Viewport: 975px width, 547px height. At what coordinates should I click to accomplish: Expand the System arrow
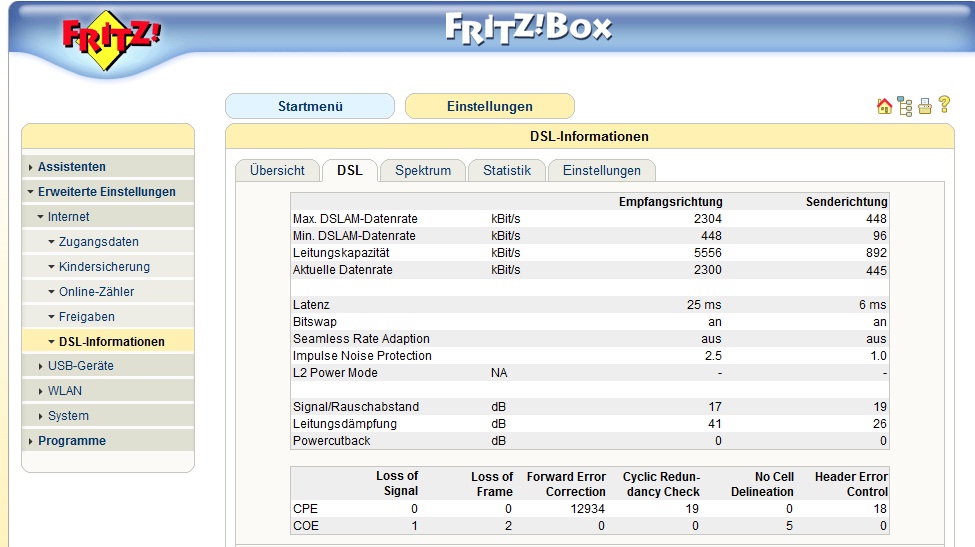pyautogui.click(x=40, y=416)
